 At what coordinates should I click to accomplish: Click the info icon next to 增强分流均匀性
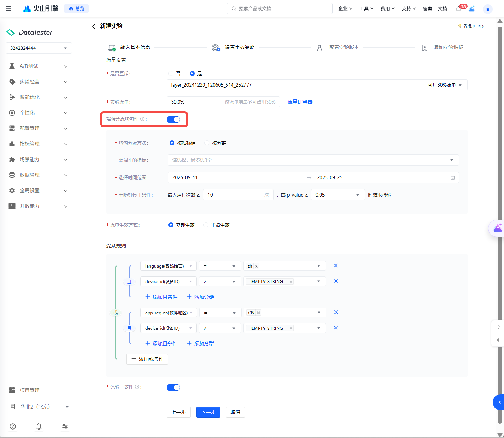click(x=142, y=119)
